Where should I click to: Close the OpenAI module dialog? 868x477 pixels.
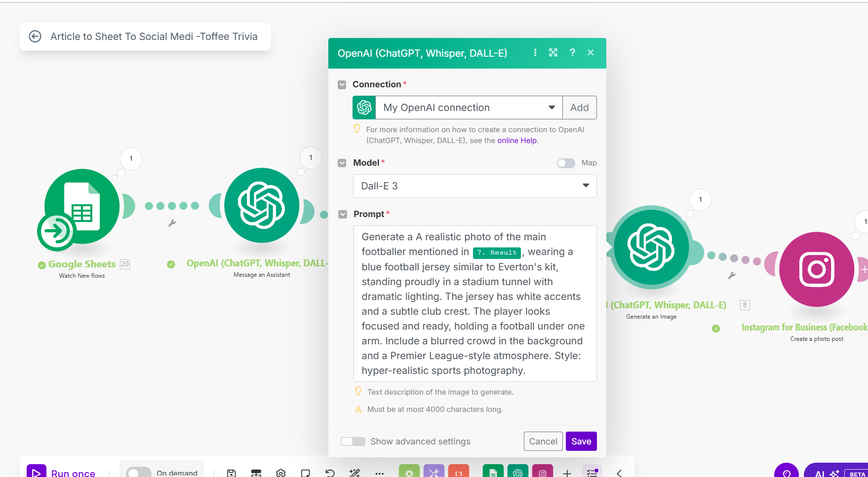tap(591, 52)
